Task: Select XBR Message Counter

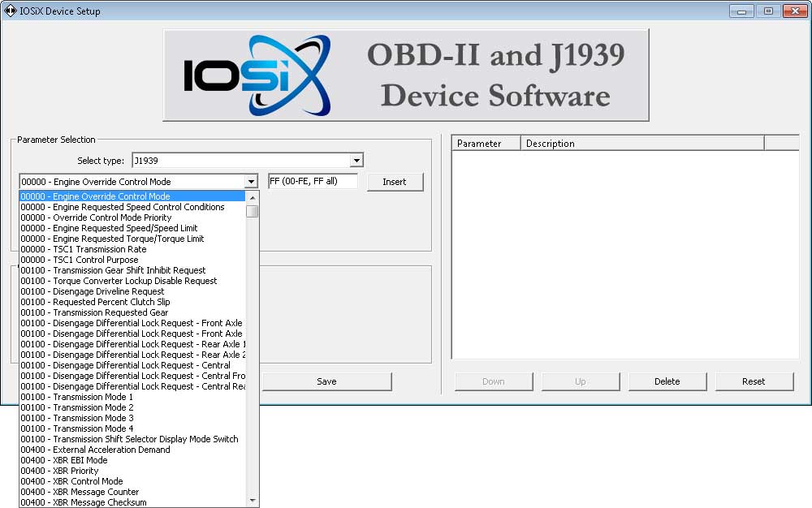Action: (132, 492)
